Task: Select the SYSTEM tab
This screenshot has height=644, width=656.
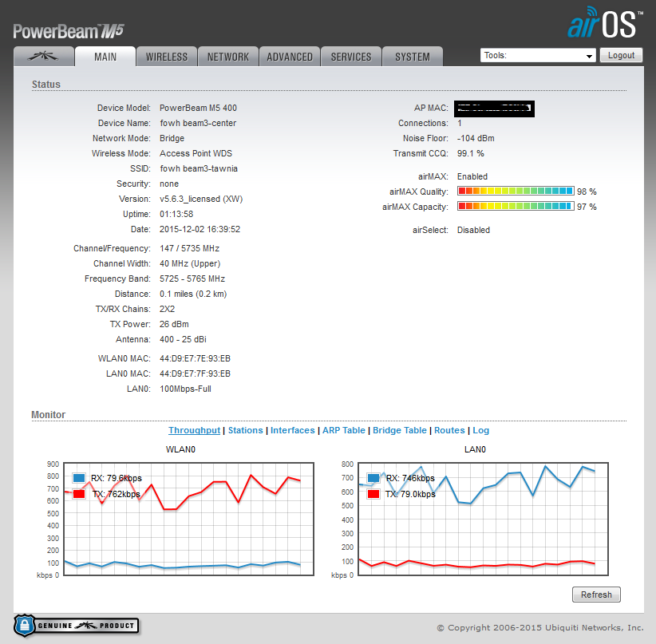Action: [413, 57]
